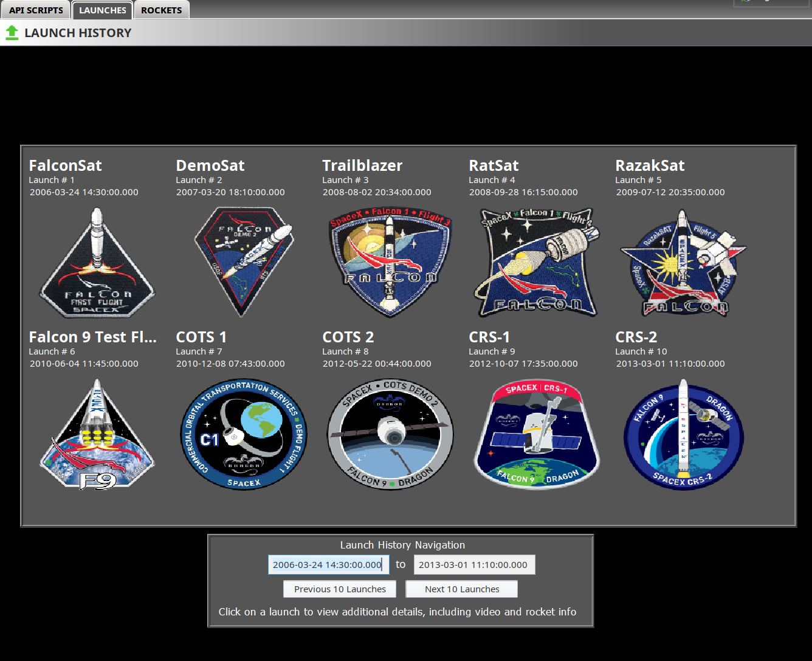
Task: Click the 'Click on a launch' hint text
Action: pos(397,612)
